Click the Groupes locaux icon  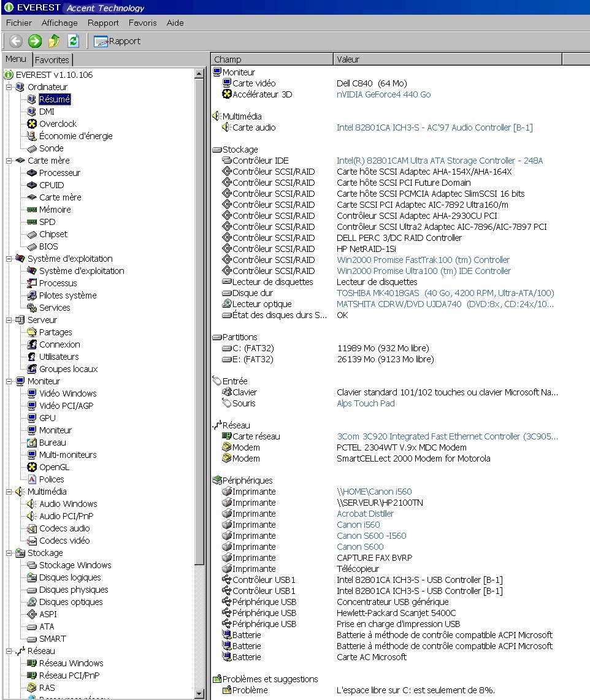coord(32,369)
